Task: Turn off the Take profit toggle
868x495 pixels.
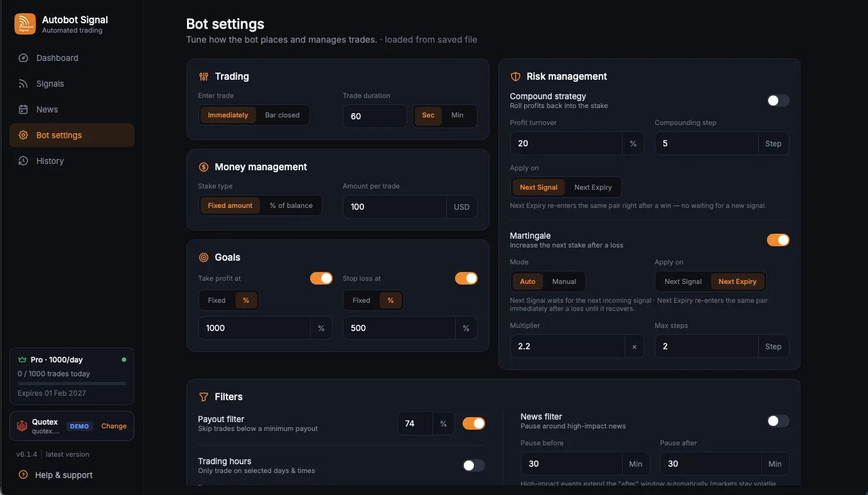Action: pyautogui.click(x=321, y=278)
